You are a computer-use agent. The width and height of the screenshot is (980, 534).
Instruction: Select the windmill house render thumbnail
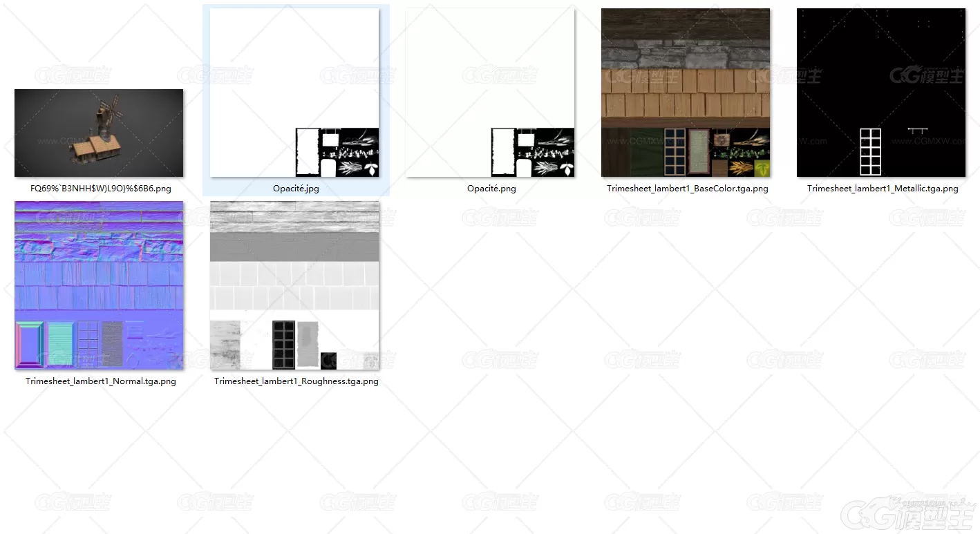[x=99, y=133]
